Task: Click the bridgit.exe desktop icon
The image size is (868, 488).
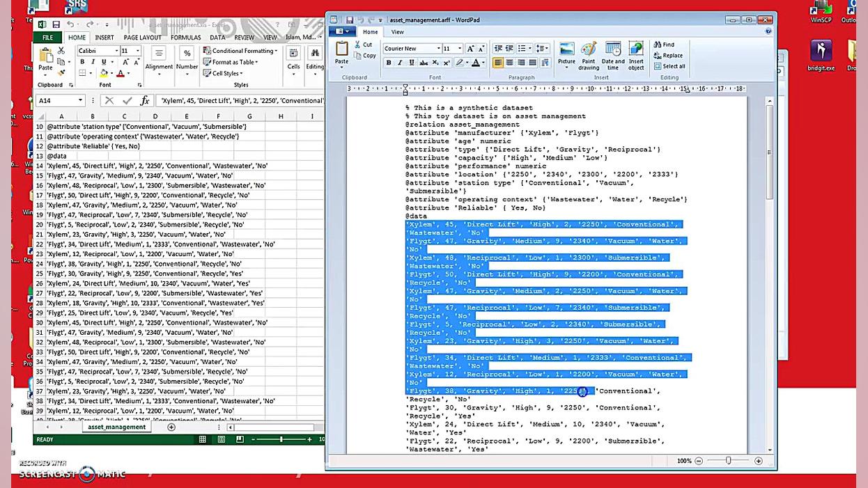Action: 821,55
